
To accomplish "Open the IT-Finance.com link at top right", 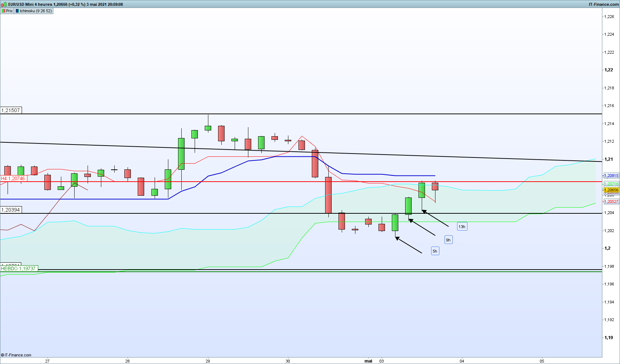I will point(603,4).
